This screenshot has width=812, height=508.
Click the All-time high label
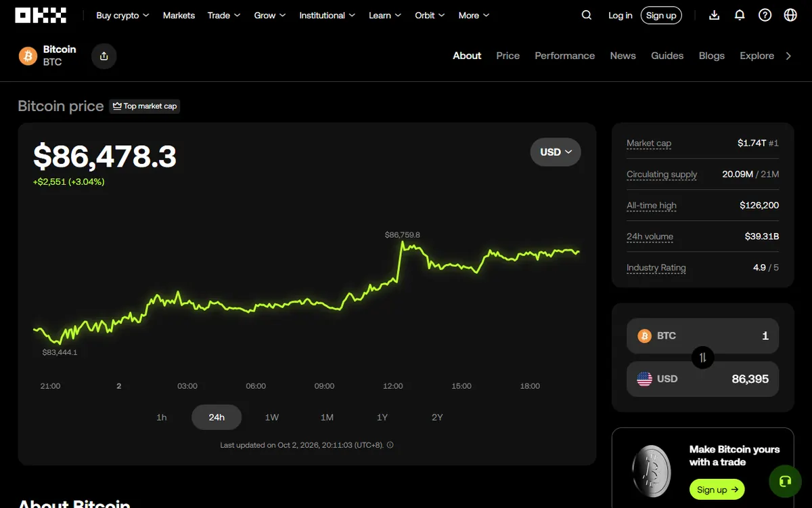click(x=652, y=205)
